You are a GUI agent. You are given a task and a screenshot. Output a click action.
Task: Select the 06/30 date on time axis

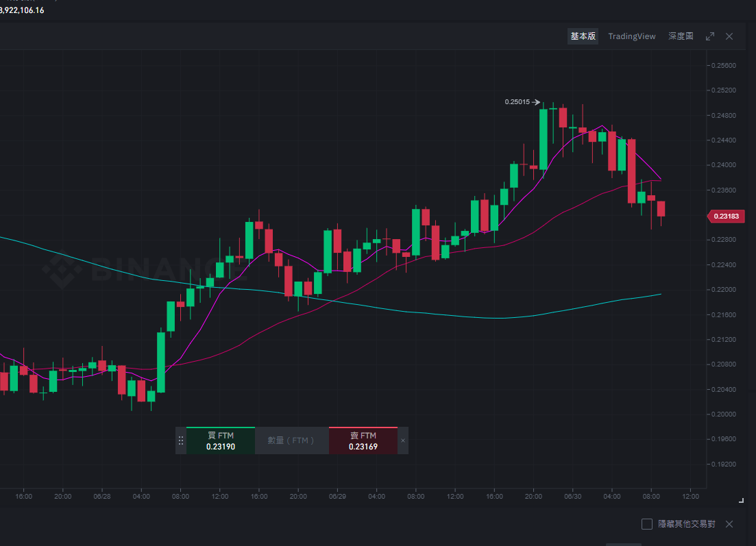(x=573, y=497)
